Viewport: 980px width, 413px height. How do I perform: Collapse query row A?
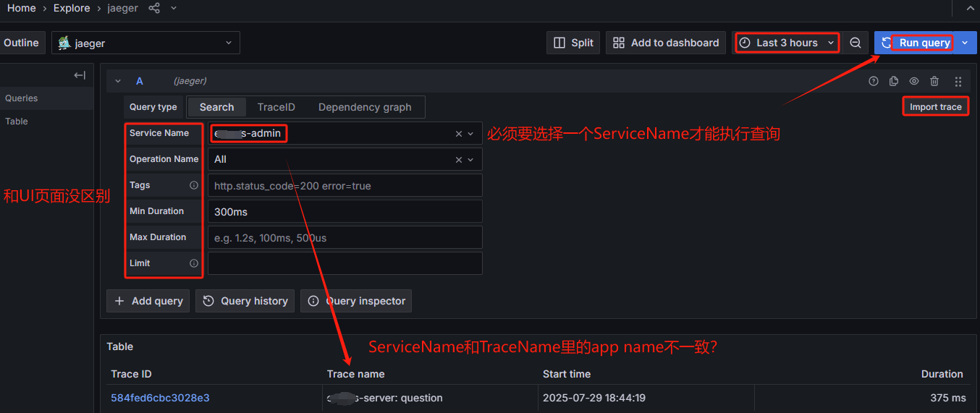(118, 81)
